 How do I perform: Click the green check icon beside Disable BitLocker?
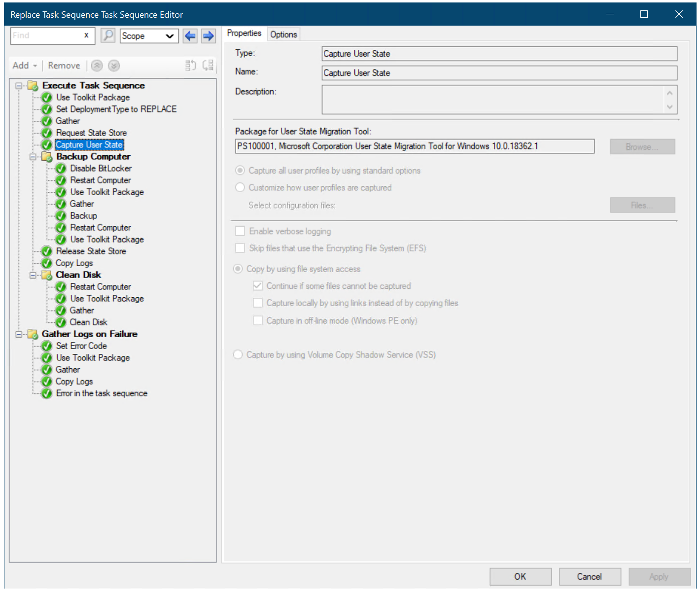60,168
